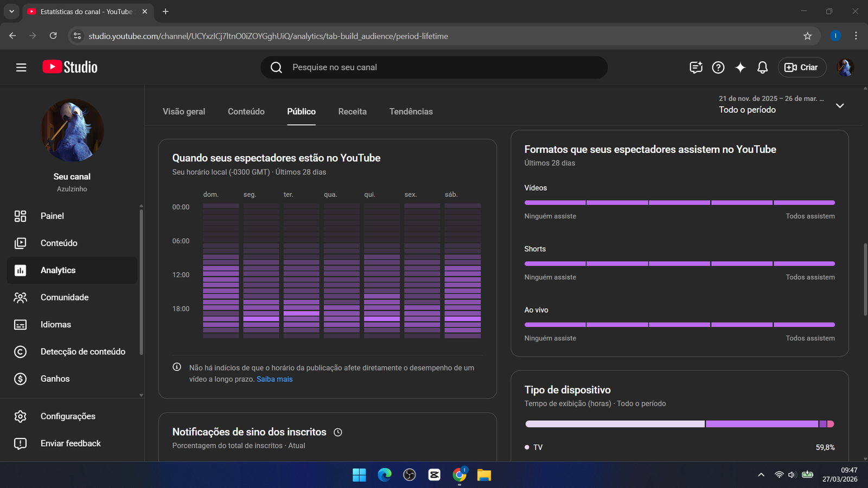Click the Criar button

(802, 67)
